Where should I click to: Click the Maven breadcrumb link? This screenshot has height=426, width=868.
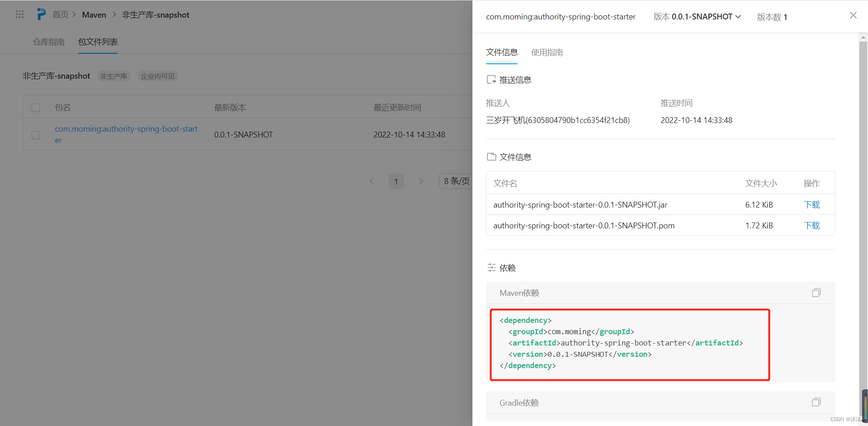(x=94, y=14)
